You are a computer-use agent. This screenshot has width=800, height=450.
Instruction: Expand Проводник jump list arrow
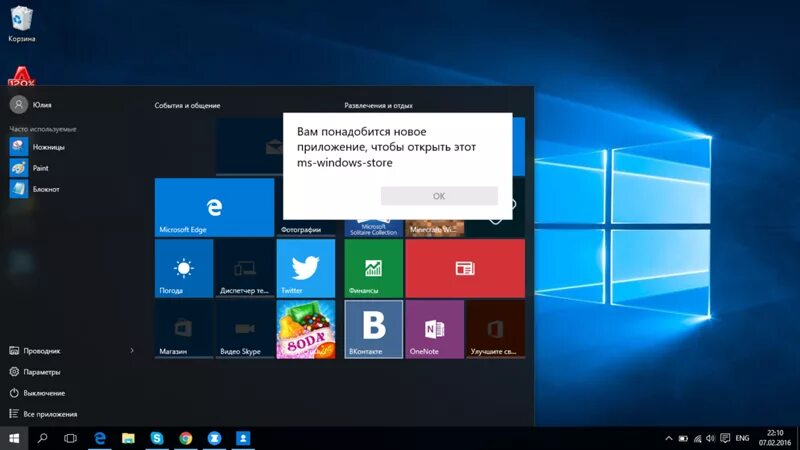pos(132,351)
